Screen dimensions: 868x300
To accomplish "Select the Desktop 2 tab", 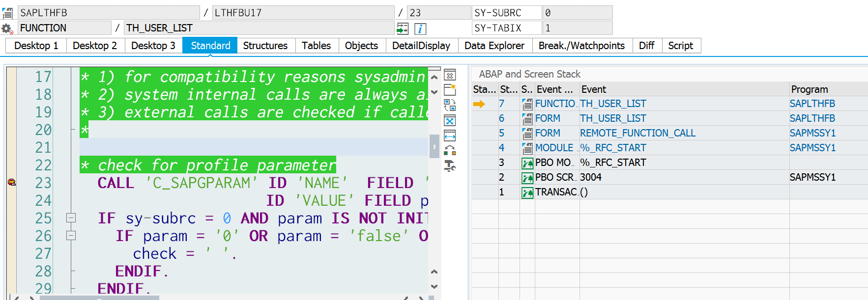I will click(95, 46).
